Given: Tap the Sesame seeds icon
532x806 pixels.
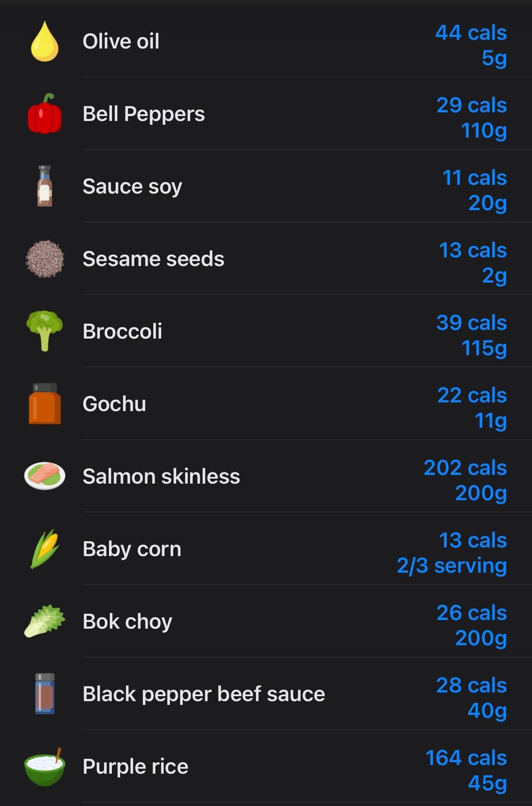Looking at the screenshot, I should pos(45,259).
